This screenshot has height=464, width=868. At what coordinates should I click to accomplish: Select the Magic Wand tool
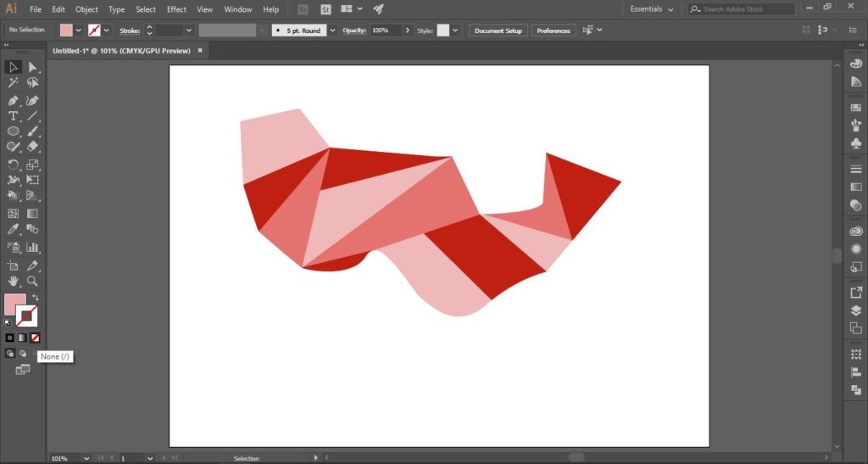(x=13, y=82)
